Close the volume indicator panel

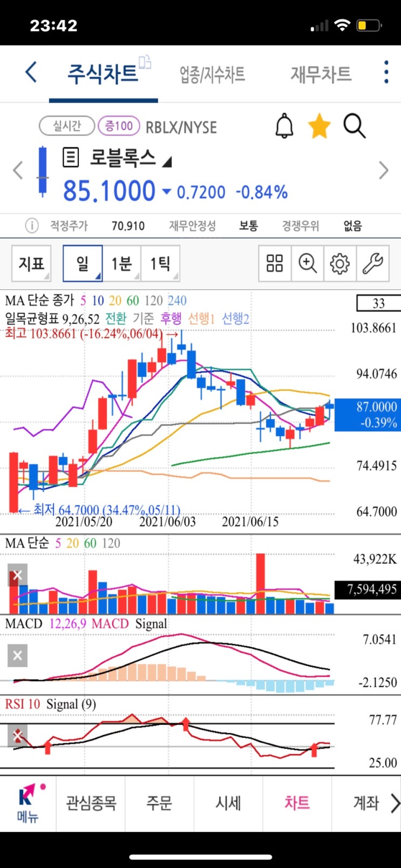(x=17, y=575)
